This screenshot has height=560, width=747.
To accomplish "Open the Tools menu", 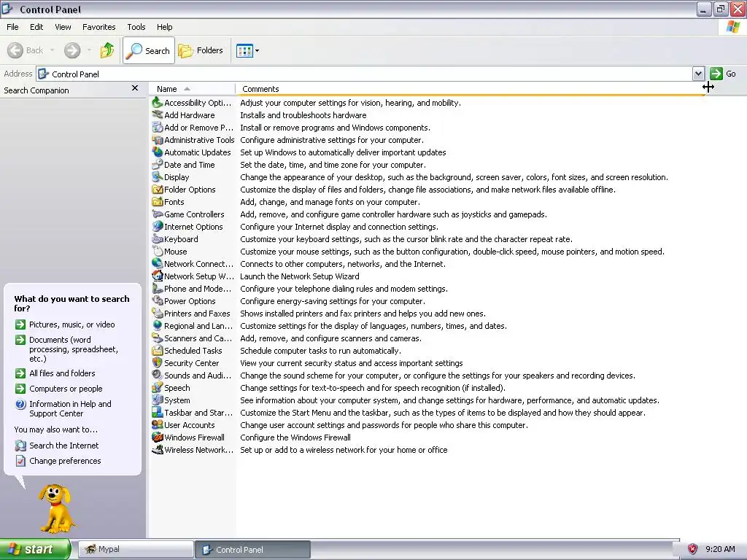I will [x=136, y=27].
